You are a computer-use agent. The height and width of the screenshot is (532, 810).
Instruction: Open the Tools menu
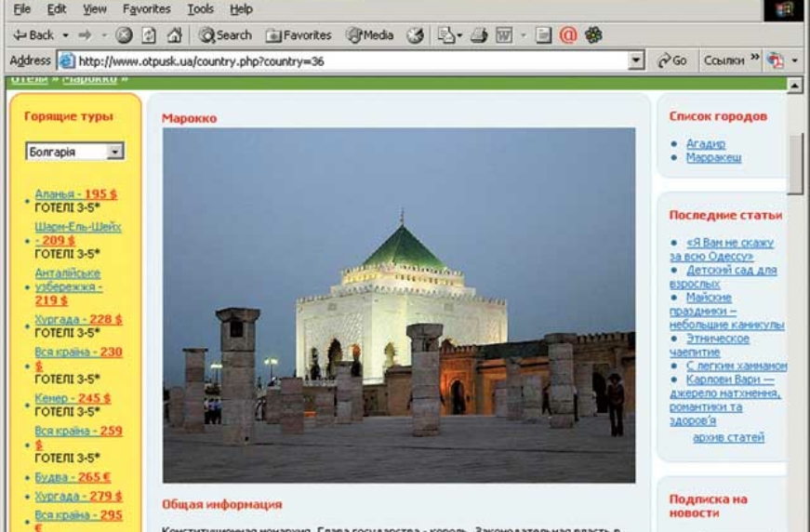tap(200, 9)
